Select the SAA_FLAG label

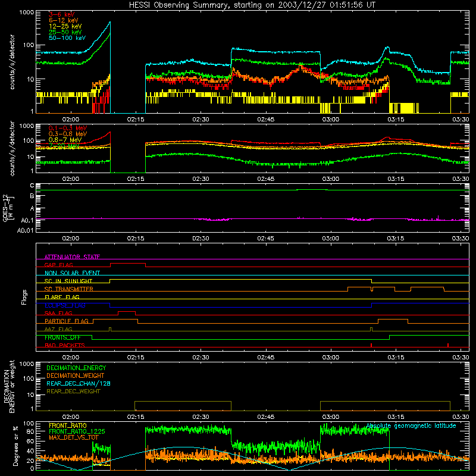[x=58, y=313]
